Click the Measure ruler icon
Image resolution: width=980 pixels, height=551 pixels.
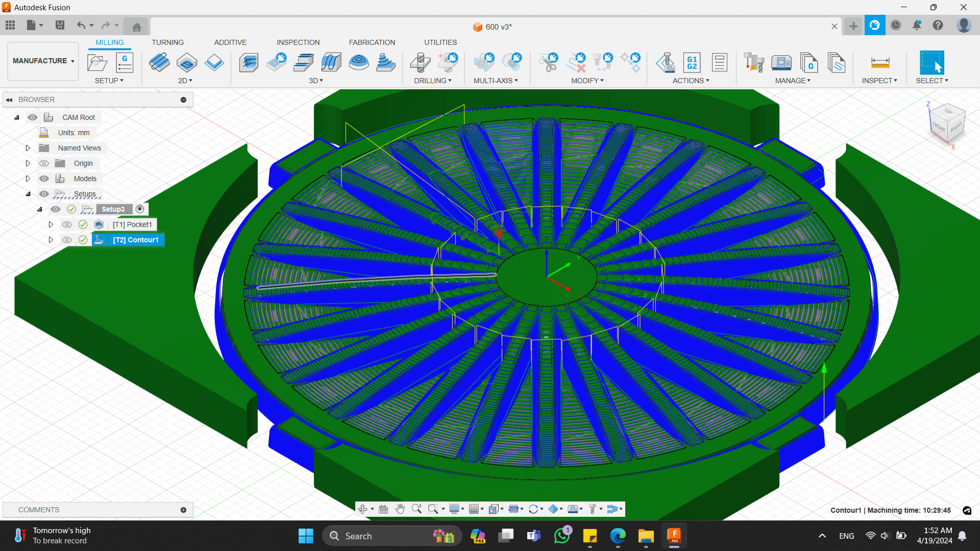coord(880,63)
